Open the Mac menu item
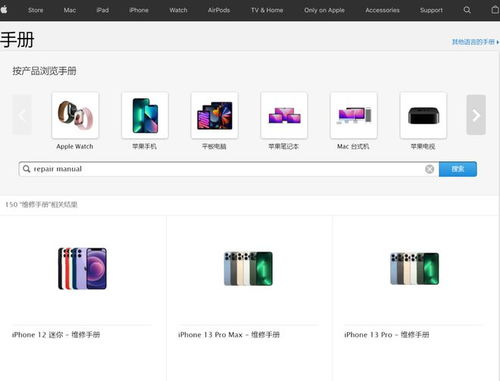The width and height of the screenshot is (500, 381). pos(70,10)
